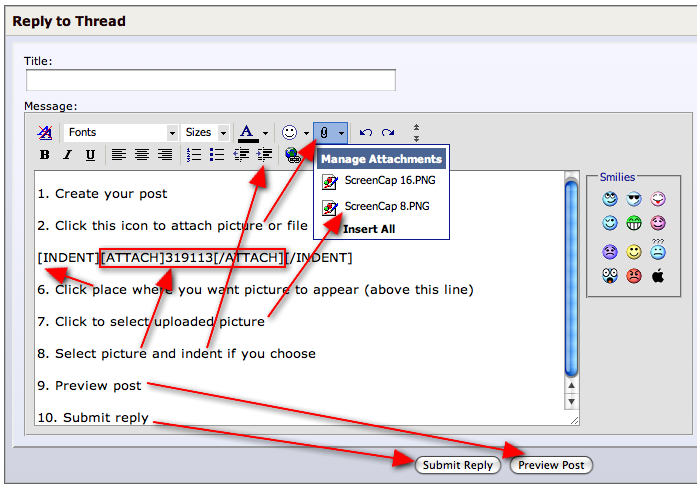Click the editor size up/down arrows icon

[x=416, y=132]
